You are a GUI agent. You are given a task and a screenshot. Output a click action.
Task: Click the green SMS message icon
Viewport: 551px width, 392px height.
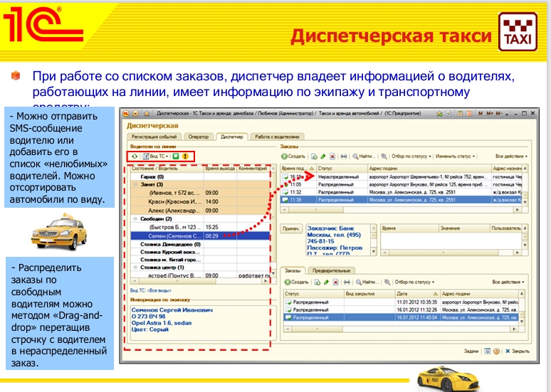[174, 156]
